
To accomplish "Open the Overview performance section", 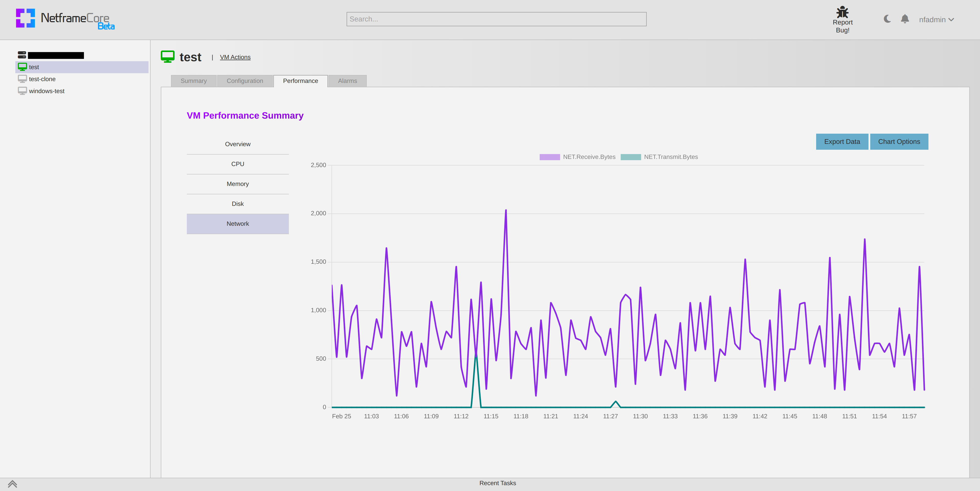I will pyautogui.click(x=238, y=144).
